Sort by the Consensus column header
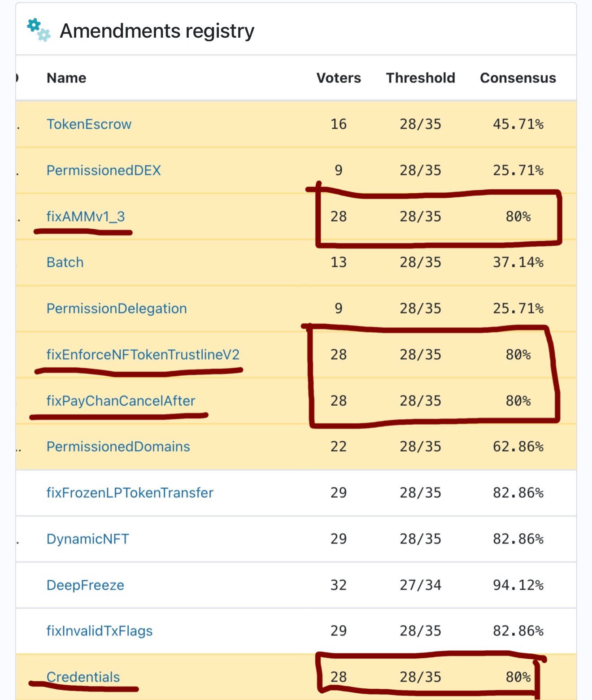This screenshot has height=700, width=592. (518, 78)
